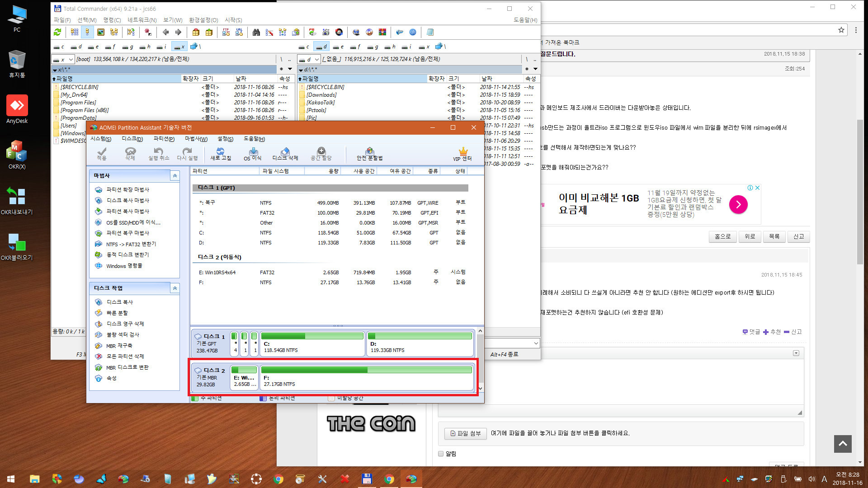
Task: Open the 시스템(S) menu in AOMEI
Action: coord(100,139)
